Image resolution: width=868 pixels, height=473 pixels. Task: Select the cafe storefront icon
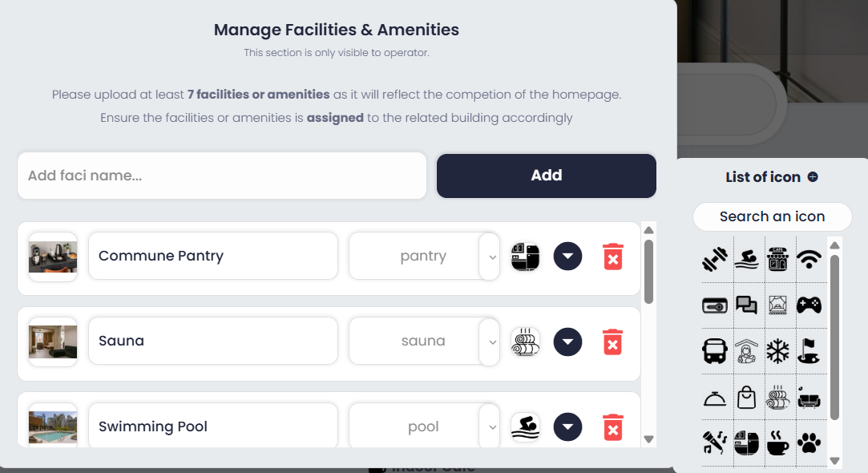777,258
